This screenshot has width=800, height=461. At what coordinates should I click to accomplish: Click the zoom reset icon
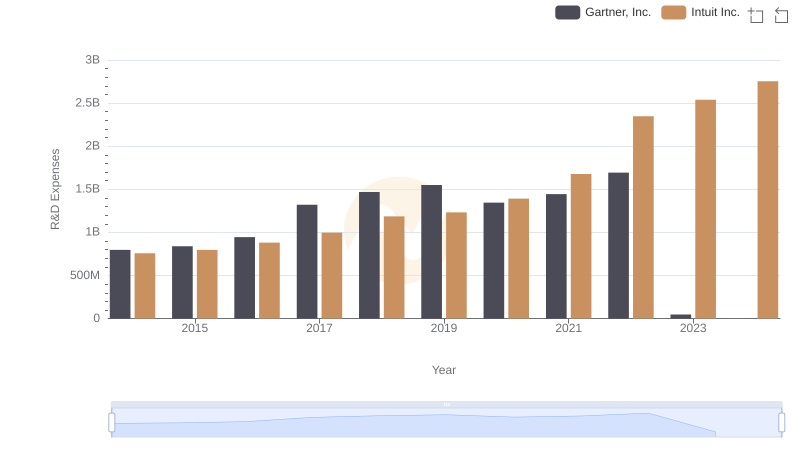(x=781, y=14)
